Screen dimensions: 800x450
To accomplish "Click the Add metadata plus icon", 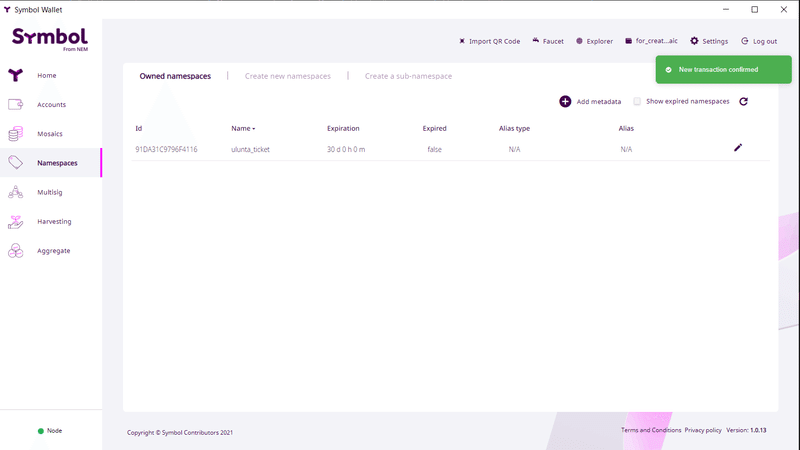I will (565, 102).
